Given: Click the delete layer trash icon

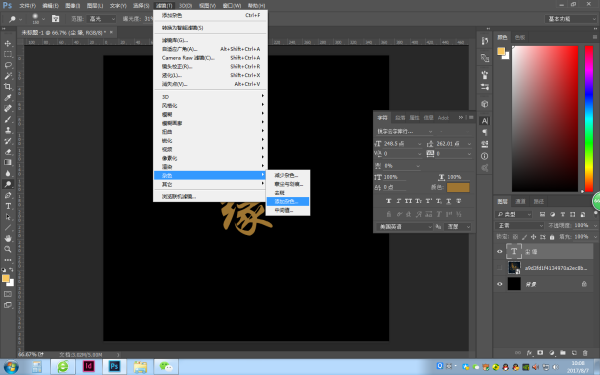Looking at the screenshot, I should 585,352.
